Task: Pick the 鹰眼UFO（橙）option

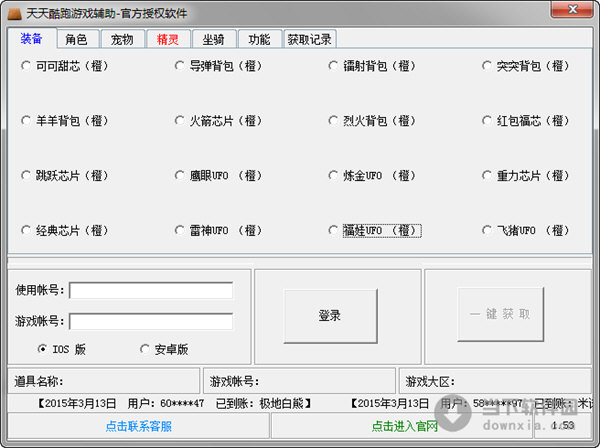Action: (180, 176)
